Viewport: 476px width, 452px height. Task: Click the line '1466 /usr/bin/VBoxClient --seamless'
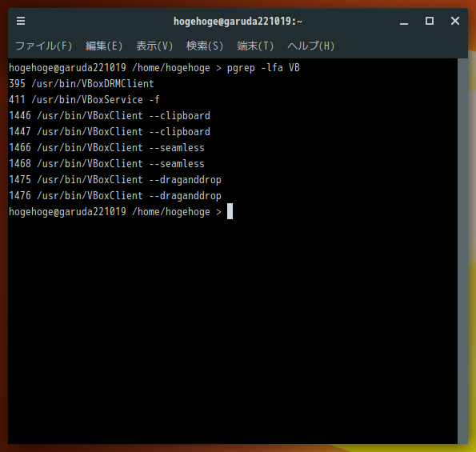point(106,148)
